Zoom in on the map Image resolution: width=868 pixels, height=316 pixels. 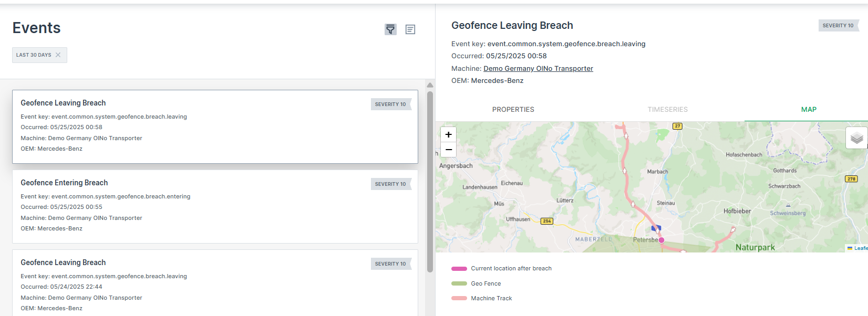coord(448,135)
